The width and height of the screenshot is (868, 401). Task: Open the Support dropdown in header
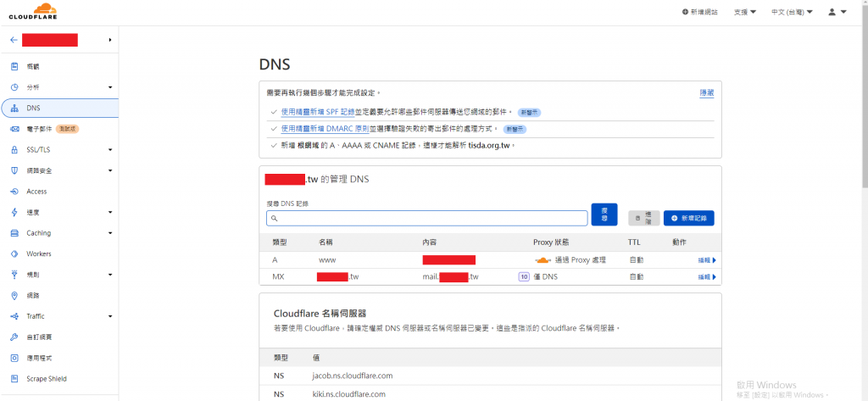click(x=745, y=12)
